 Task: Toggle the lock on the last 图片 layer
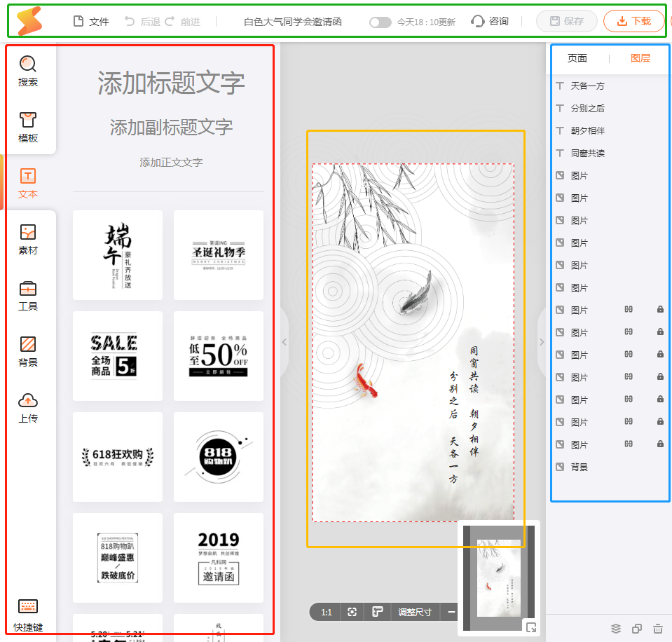660,444
